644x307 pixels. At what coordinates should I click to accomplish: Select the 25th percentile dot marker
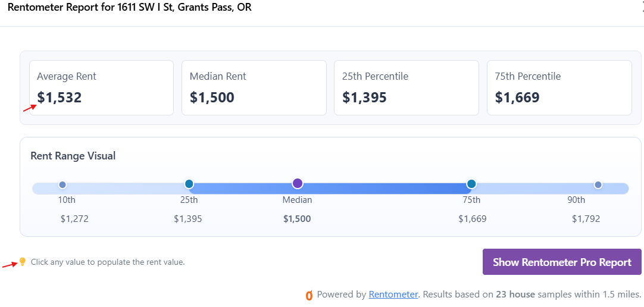pyautogui.click(x=189, y=183)
